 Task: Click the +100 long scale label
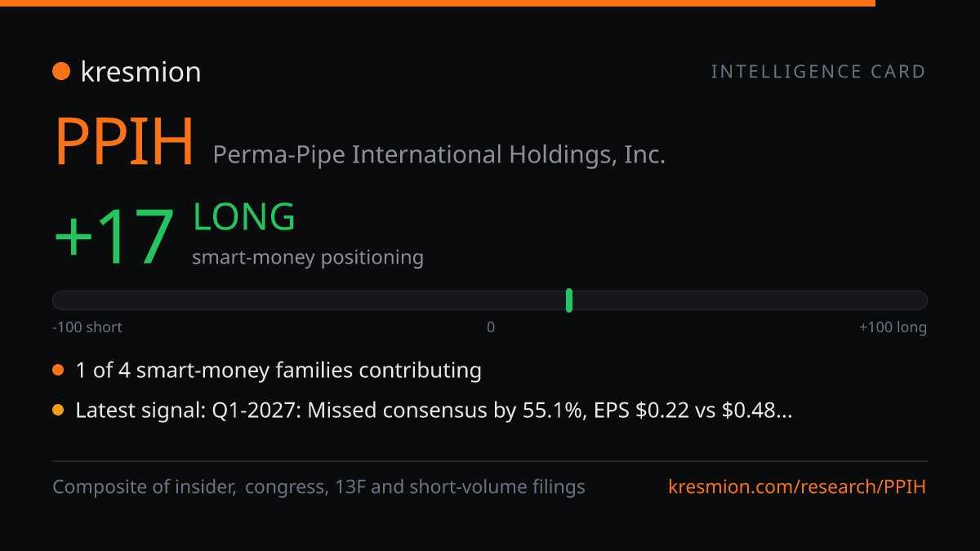click(893, 327)
